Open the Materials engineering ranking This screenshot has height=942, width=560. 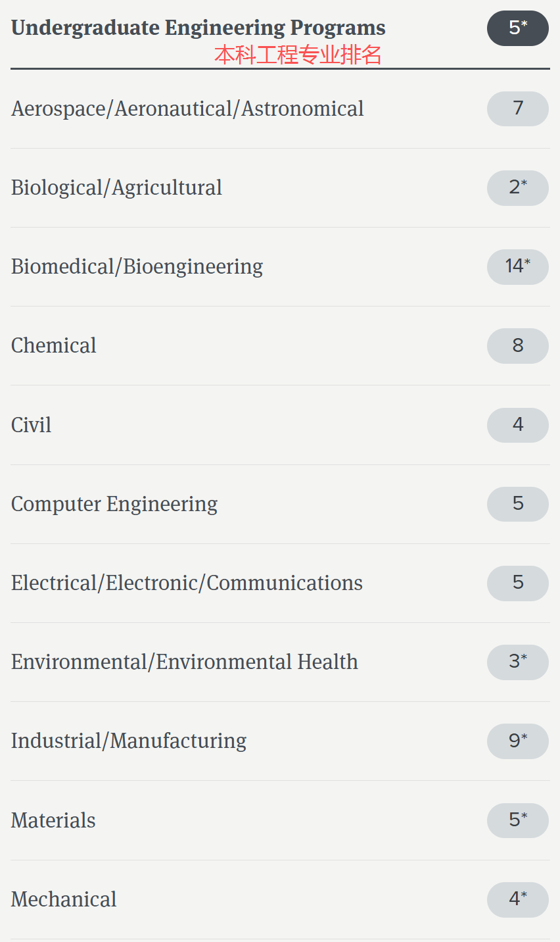pyautogui.click(x=53, y=820)
